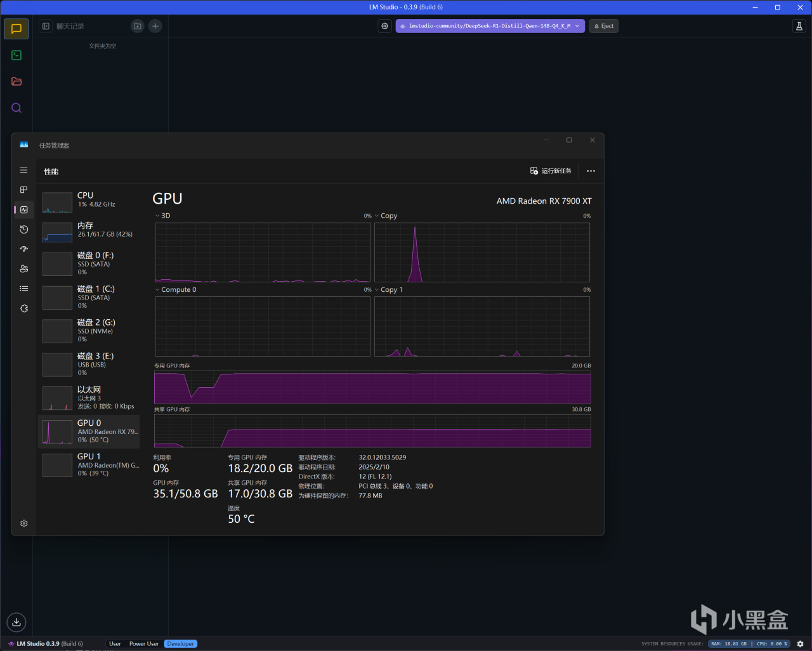812x651 pixels.
Task: Open My Models red folder icon
Action: coord(16,81)
